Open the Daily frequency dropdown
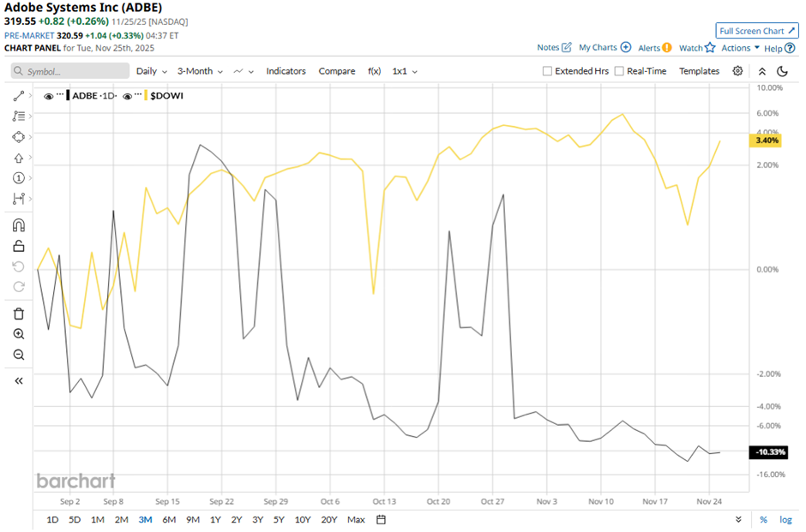The height and width of the screenshot is (532, 806). pyautogui.click(x=152, y=71)
